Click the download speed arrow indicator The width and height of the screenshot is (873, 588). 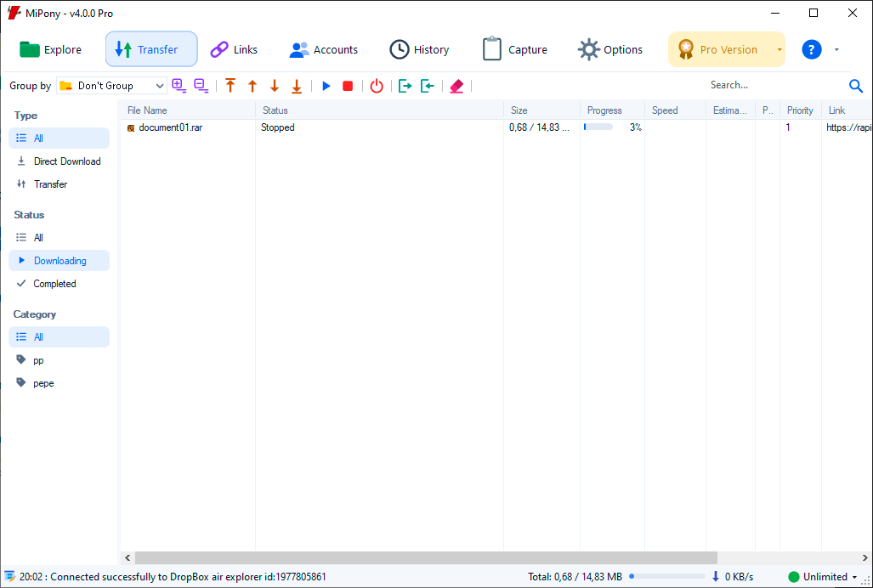coord(716,576)
